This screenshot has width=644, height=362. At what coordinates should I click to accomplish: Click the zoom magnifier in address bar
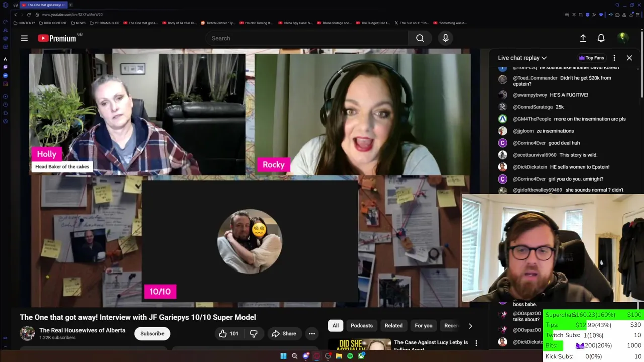coord(567,15)
